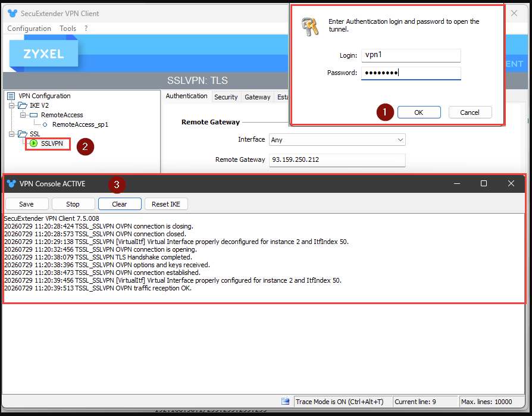Collapse the IKE V2 tree node
532x416 pixels.
pos(11,105)
